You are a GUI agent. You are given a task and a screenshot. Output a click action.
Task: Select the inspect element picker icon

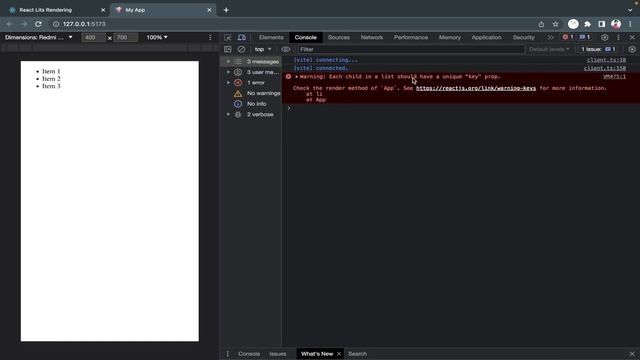[x=228, y=38]
